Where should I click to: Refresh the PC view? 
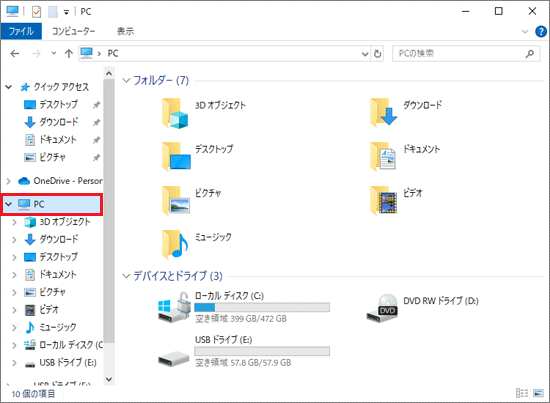[377, 54]
